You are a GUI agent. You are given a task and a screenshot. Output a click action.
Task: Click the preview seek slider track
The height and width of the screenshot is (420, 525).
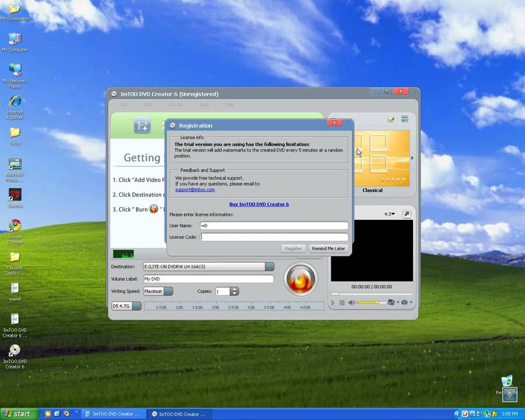coord(372,294)
